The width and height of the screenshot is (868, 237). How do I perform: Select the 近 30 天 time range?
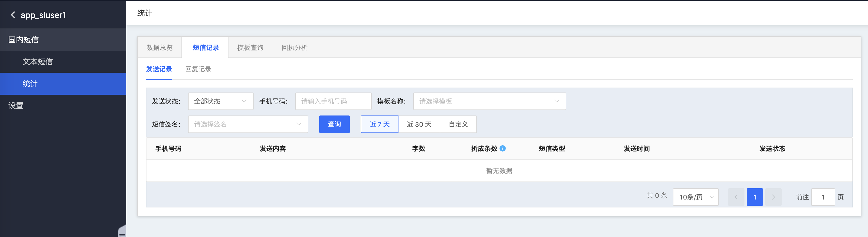(419, 124)
